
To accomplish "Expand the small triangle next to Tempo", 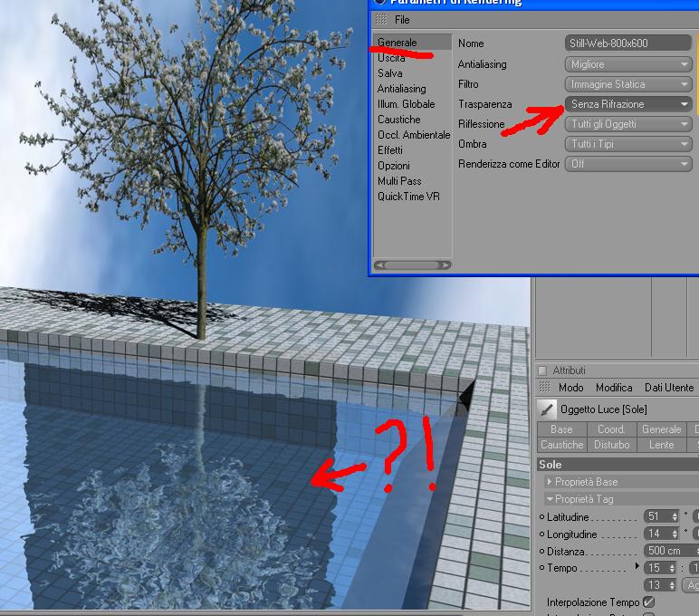I will (x=637, y=566).
